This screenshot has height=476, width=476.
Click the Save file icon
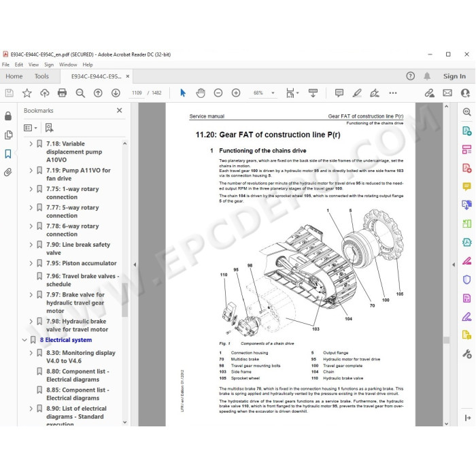[10, 93]
